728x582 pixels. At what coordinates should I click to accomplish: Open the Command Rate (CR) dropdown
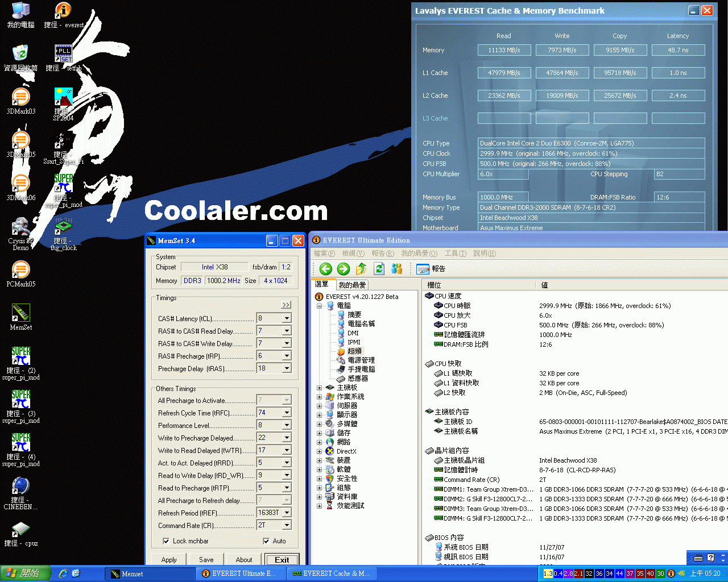(287, 525)
